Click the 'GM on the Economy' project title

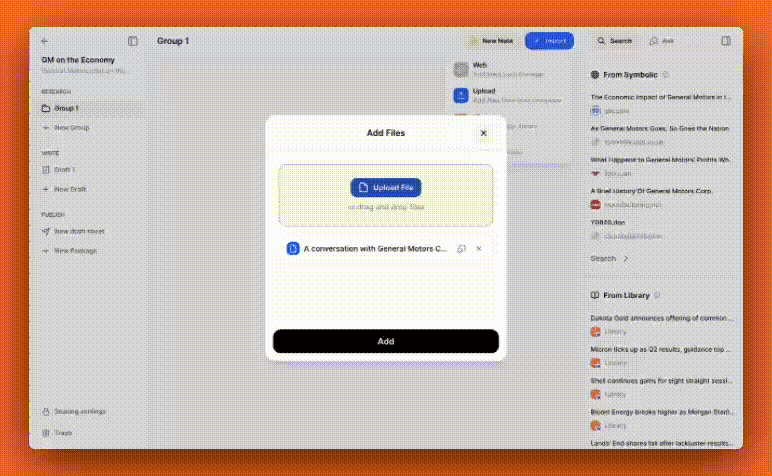[78, 60]
